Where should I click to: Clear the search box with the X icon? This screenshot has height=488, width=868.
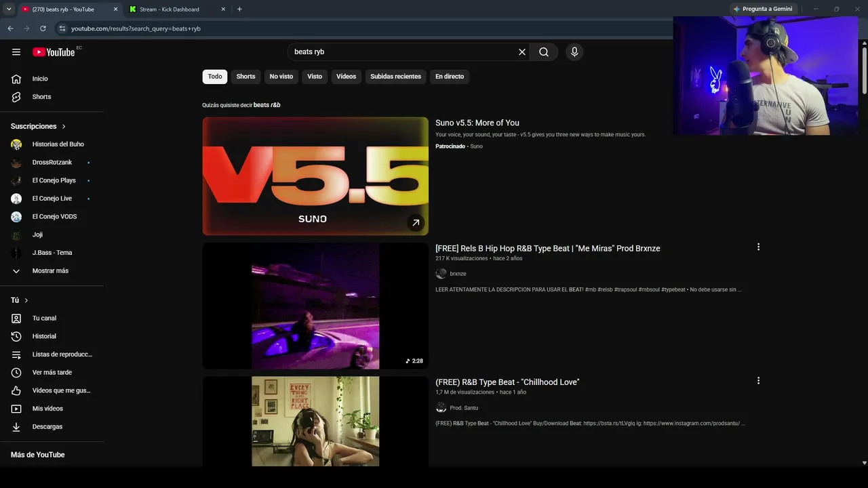(522, 52)
